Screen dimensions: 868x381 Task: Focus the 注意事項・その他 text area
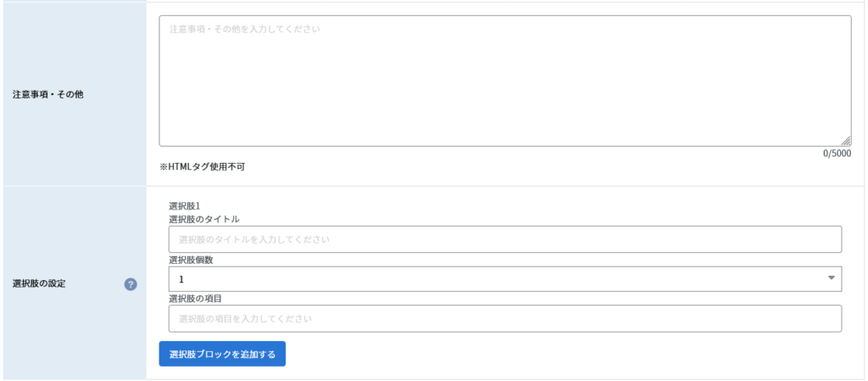pos(505,81)
